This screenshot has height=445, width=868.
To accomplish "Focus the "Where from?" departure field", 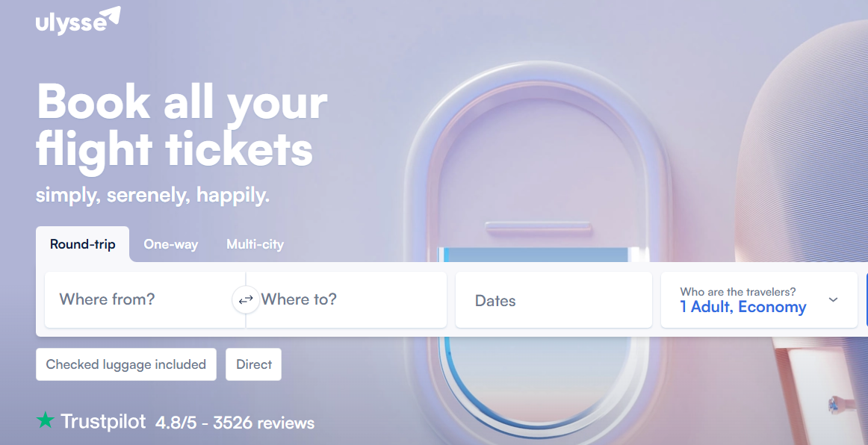I will (138, 299).
